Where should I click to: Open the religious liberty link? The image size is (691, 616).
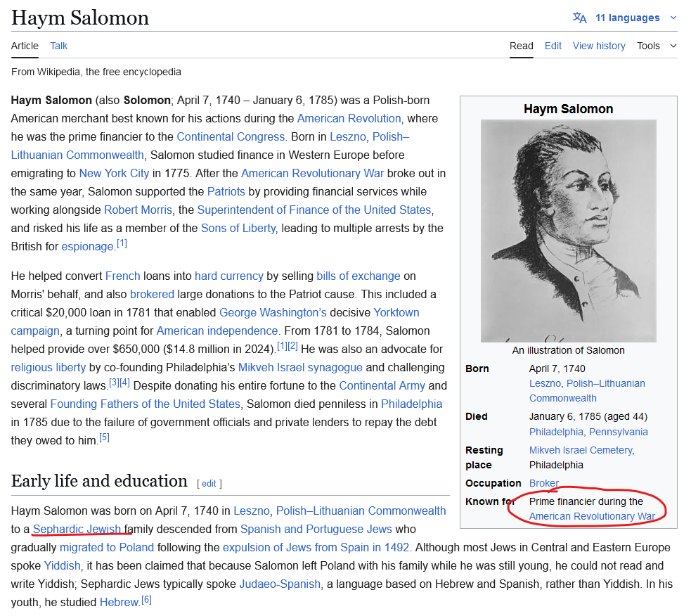49,367
